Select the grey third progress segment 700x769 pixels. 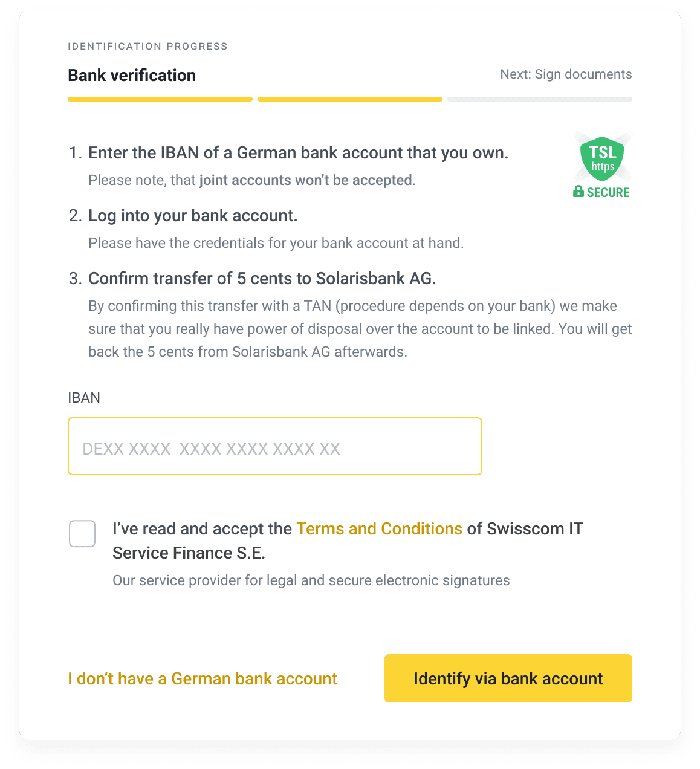540,99
